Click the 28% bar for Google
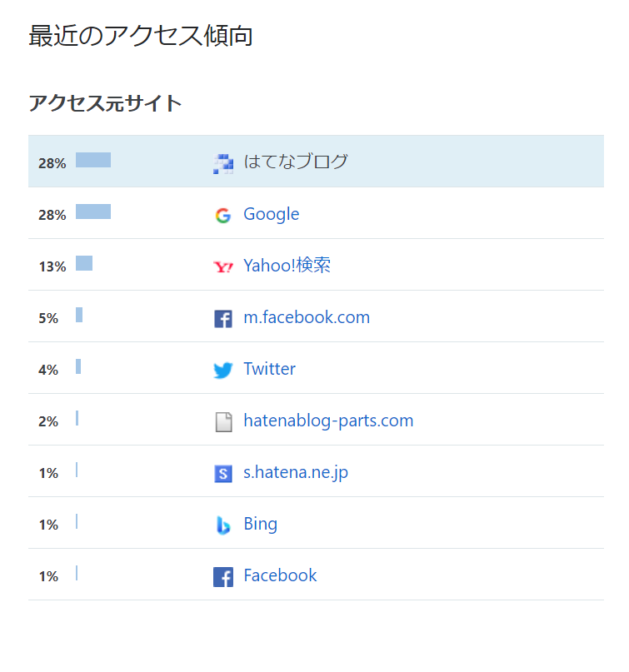Screen dimensions: 629x672 (x=93, y=212)
